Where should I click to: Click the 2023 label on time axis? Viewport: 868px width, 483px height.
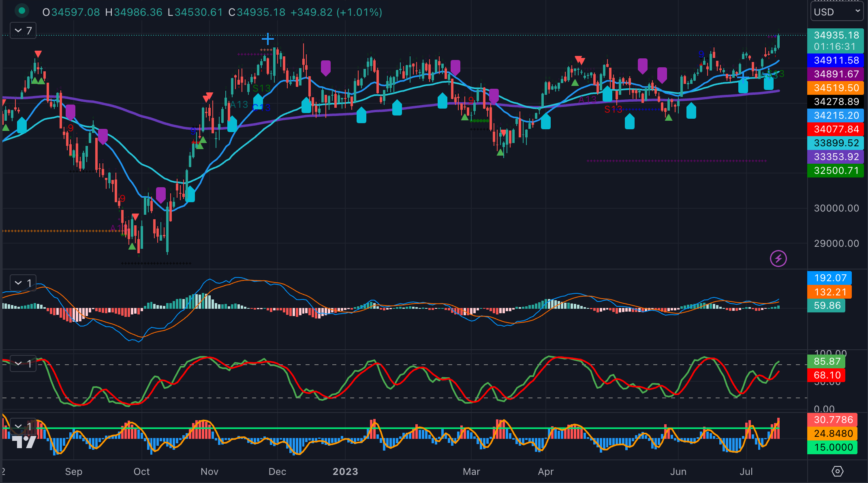pyautogui.click(x=345, y=472)
